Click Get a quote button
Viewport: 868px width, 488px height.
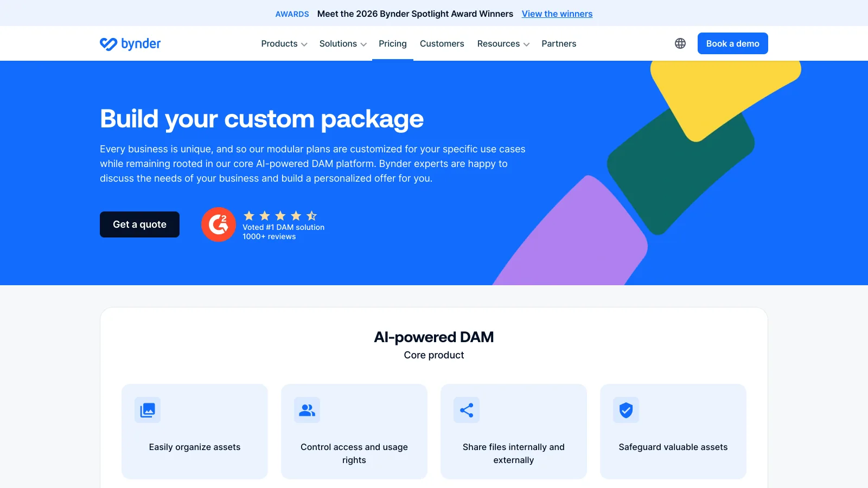pos(139,224)
